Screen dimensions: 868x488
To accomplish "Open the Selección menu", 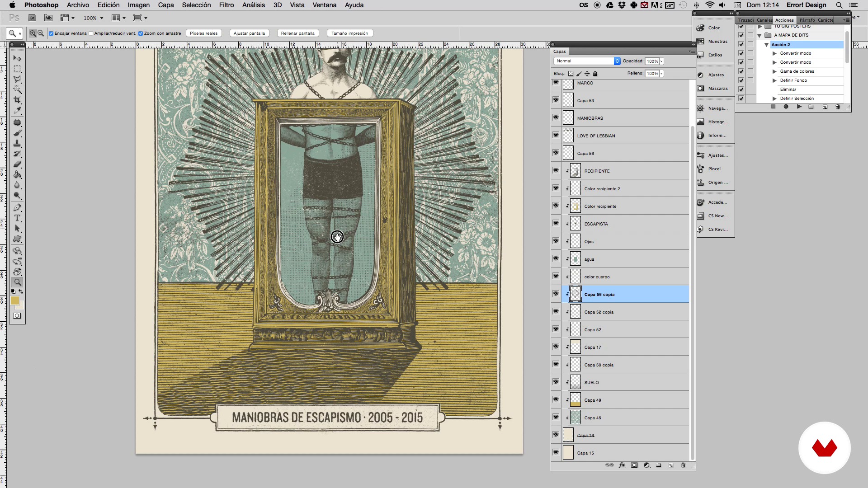I will click(x=196, y=5).
